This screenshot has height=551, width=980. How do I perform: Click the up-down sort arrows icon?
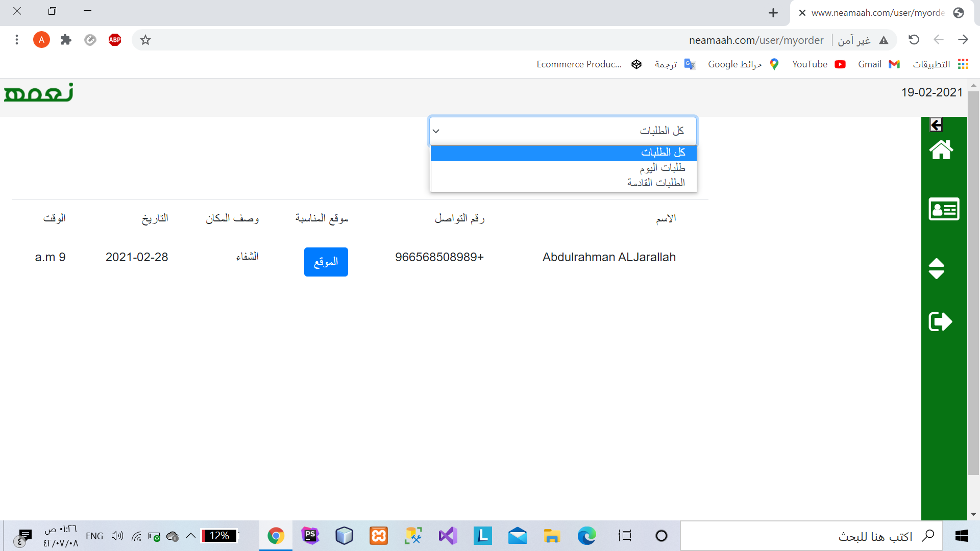[936, 268]
